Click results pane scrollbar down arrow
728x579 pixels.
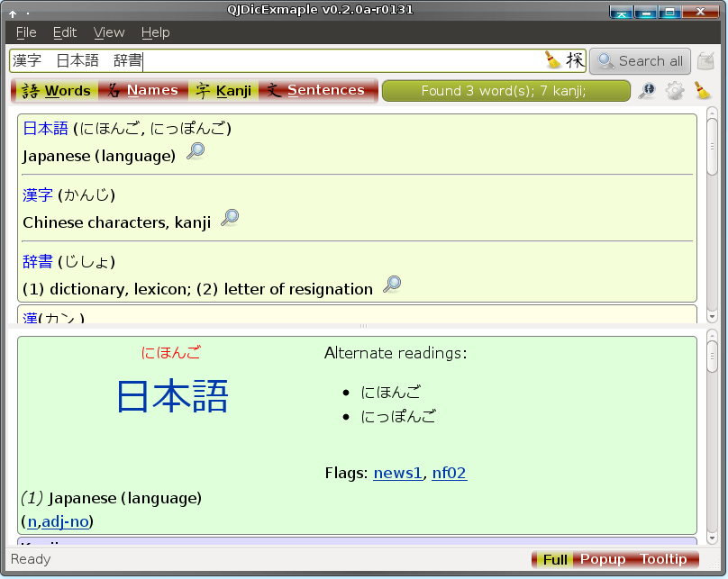coord(712,317)
